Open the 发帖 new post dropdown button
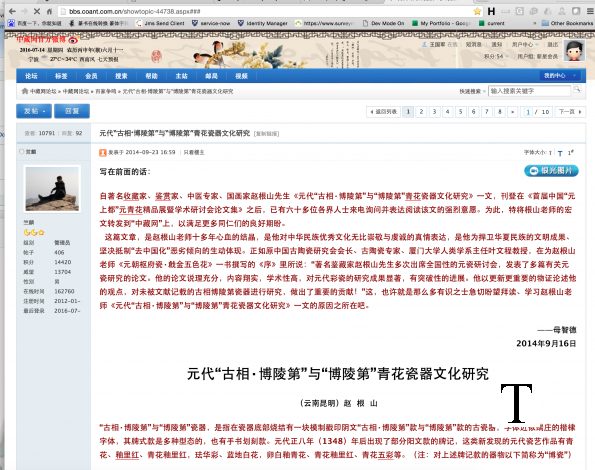595x470 pixels. click(34, 111)
